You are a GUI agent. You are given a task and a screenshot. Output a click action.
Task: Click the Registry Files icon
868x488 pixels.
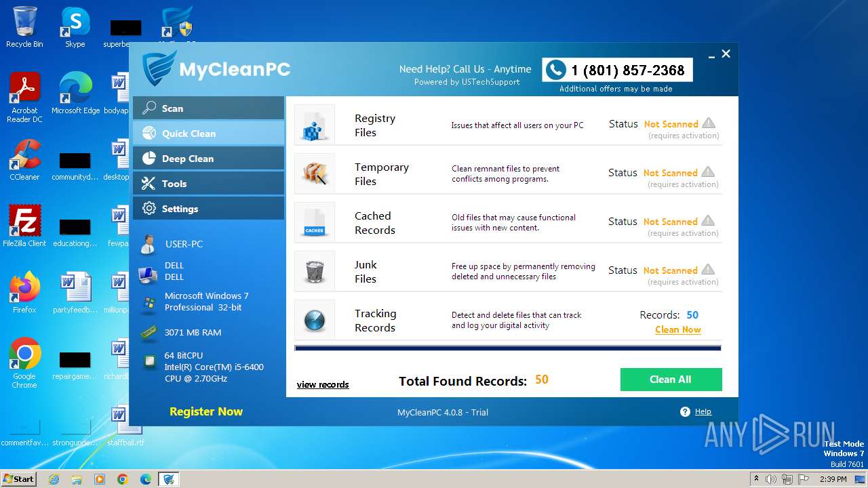pyautogui.click(x=315, y=125)
